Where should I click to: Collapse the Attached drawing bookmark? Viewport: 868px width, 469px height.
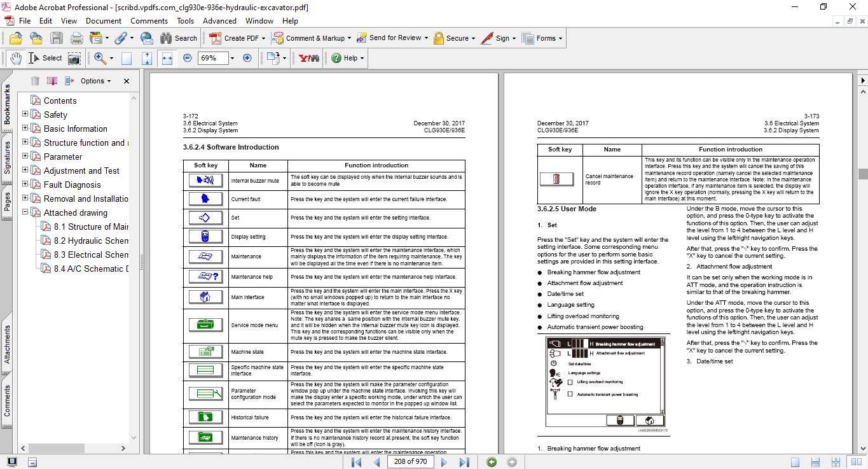tap(25, 213)
